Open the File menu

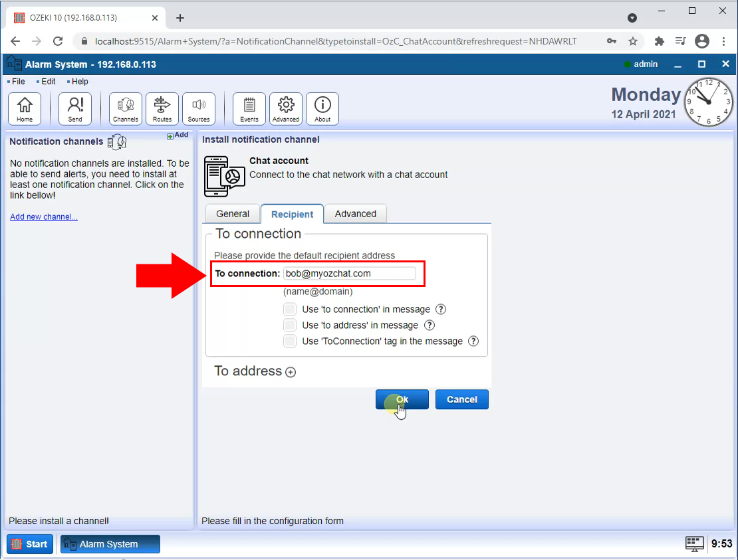[17, 81]
